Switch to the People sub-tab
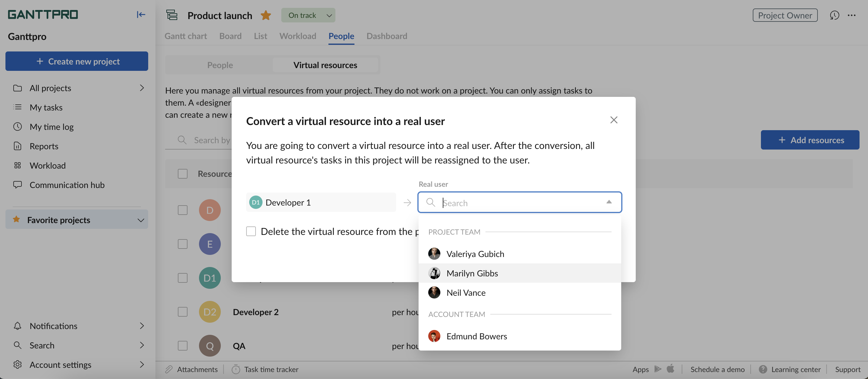 tap(220, 65)
